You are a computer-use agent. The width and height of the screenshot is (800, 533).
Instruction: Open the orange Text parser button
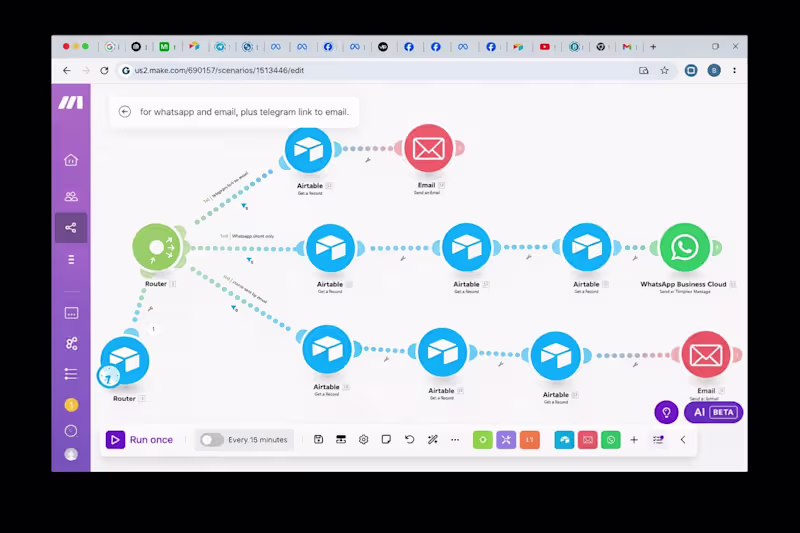tap(530, 440)
